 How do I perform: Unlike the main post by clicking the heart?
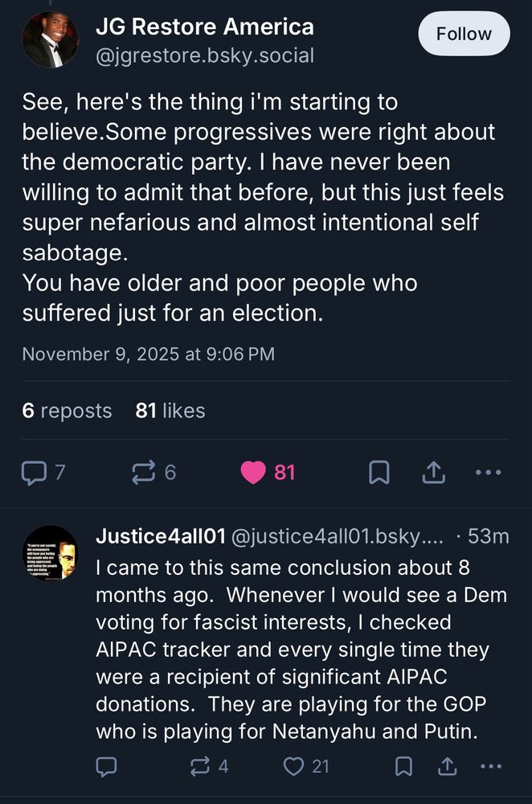[x=254, y=472]
